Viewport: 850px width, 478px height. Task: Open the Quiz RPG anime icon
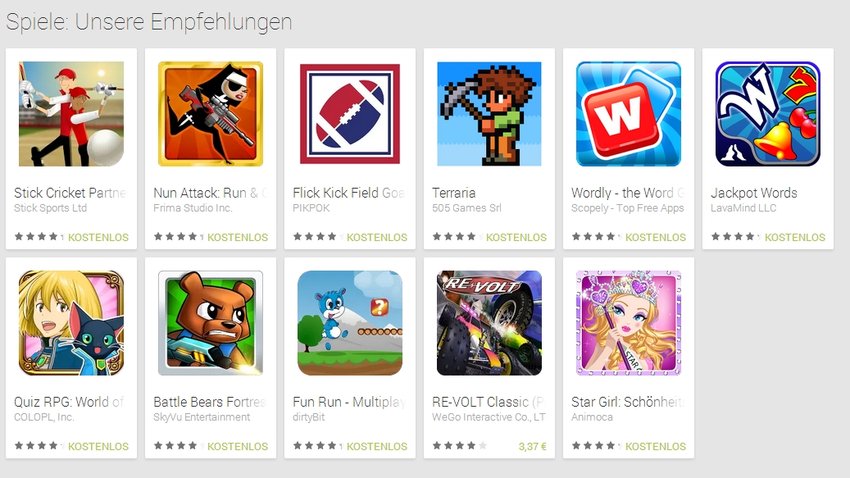click(71, 323)
